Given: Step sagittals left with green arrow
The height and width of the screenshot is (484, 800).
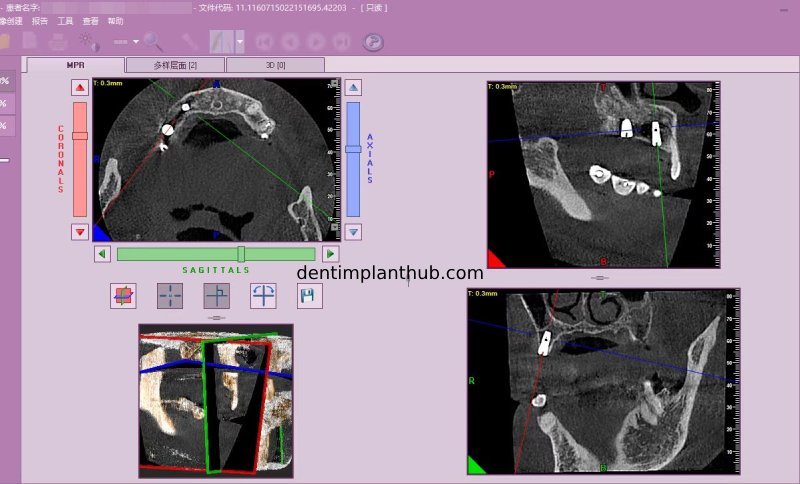Looking at the screenshot, I should pyautogui.click(x=102, y=253).
